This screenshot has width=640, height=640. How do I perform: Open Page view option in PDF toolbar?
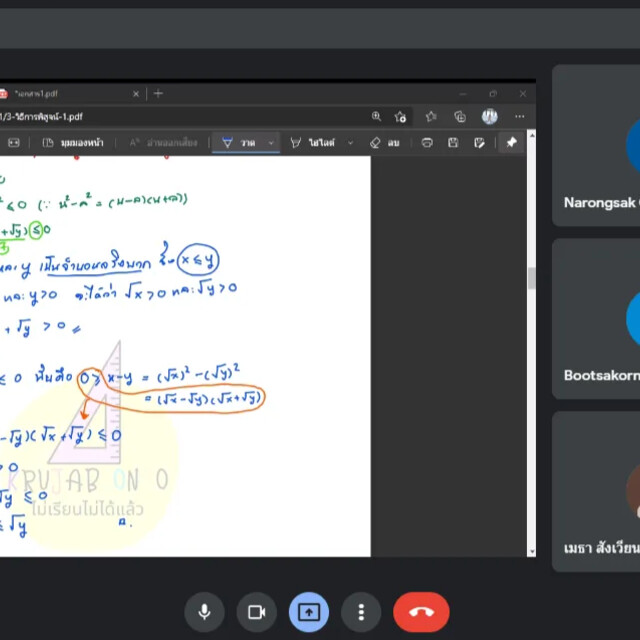[x=73, y=142]
